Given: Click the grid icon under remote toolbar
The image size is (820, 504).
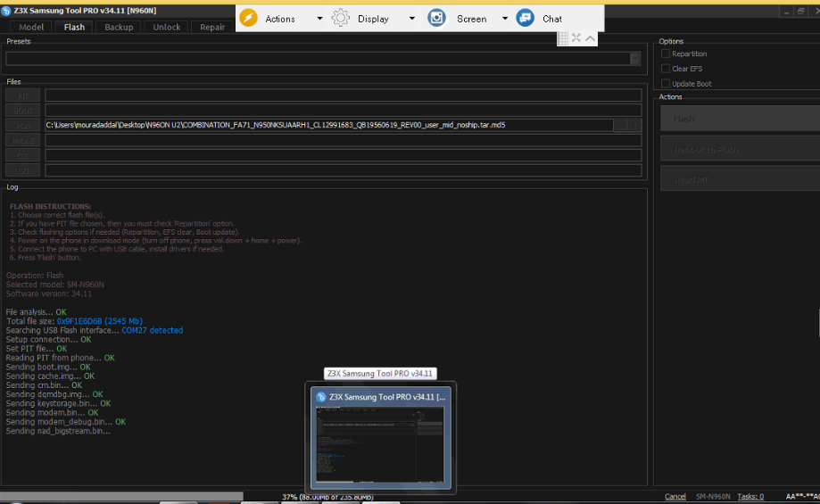Looking at the screenshot, I should pos(563,38).
